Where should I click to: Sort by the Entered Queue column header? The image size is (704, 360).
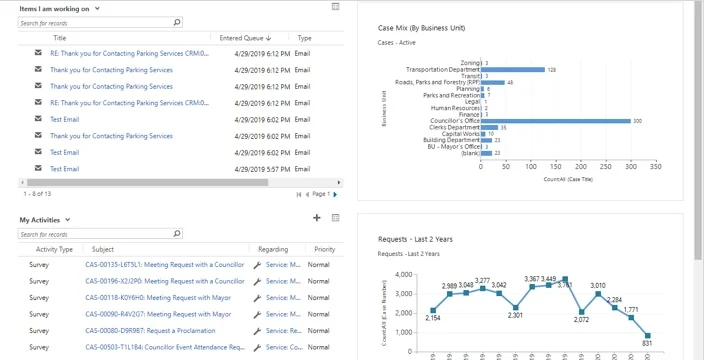(x=245, y=38)
